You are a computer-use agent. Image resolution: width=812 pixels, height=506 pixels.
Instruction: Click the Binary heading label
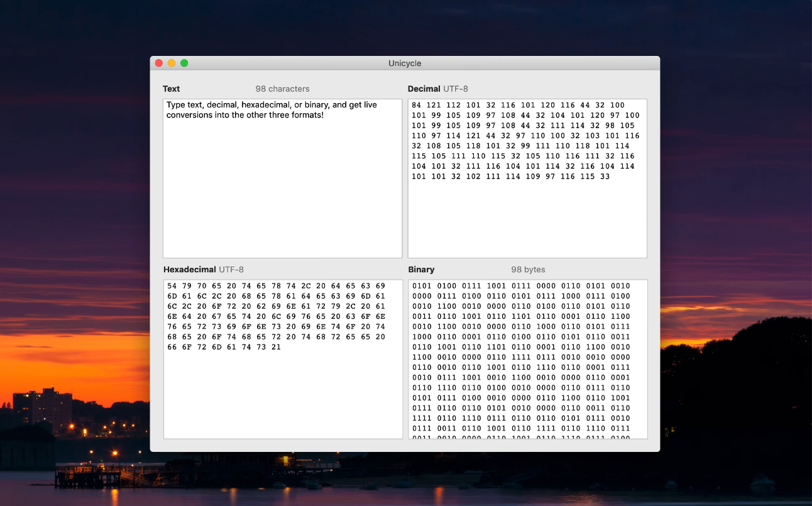pos(421,270)
